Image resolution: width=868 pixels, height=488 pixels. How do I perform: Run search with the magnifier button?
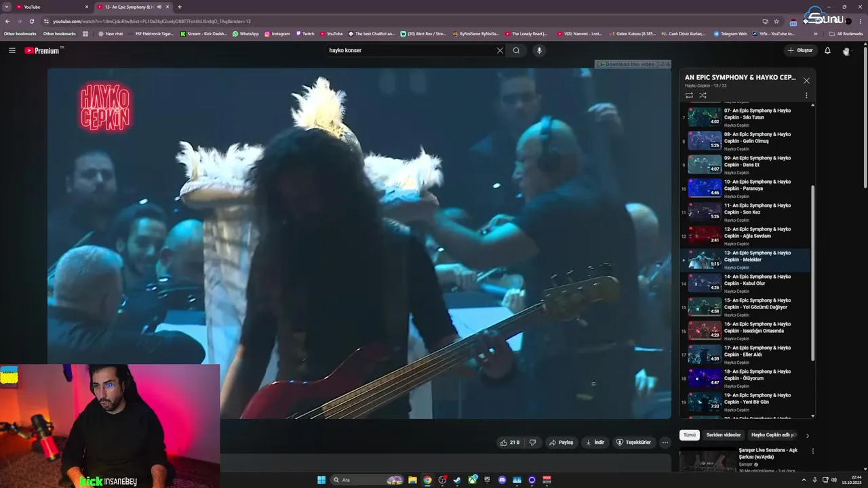[x=516, y=50]
